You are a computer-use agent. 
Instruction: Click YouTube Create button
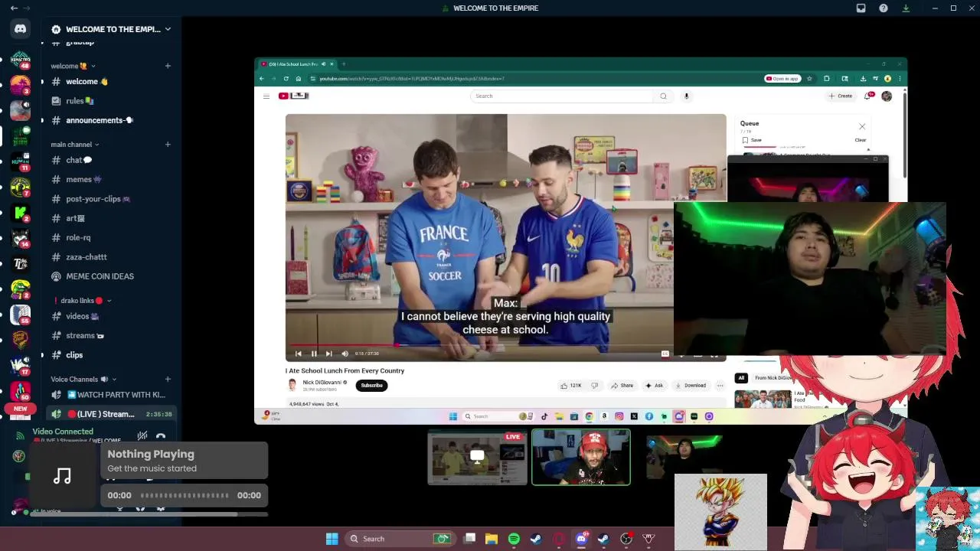pos(840,96)
